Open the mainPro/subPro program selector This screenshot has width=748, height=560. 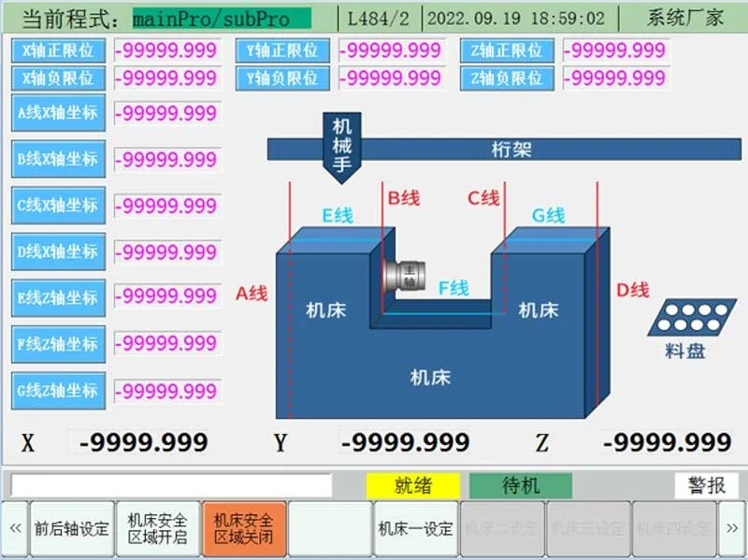click(220, 16)
